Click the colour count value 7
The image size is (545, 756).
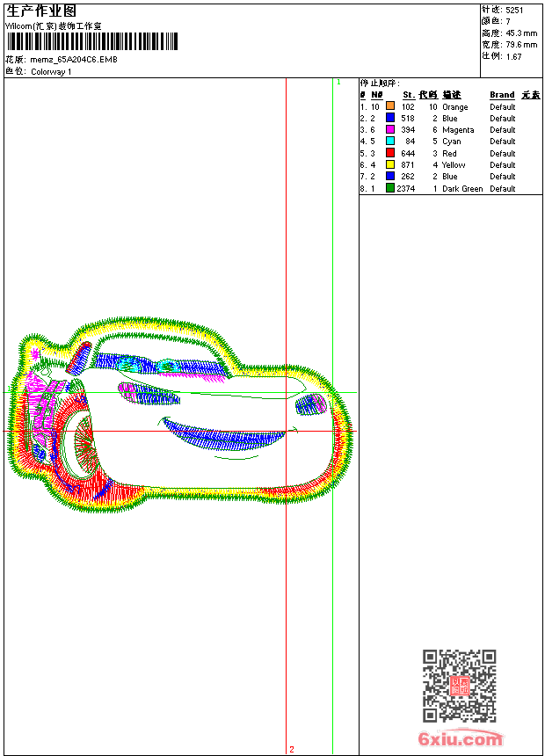coord(507,21)
